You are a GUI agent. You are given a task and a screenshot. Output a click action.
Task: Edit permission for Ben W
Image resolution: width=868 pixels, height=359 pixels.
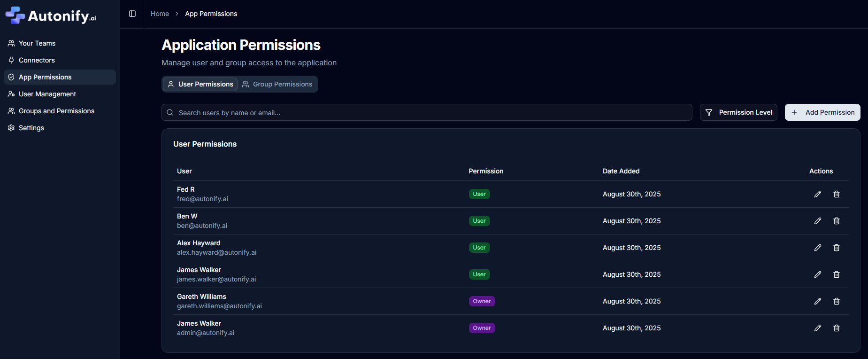(x=818, y=221)
